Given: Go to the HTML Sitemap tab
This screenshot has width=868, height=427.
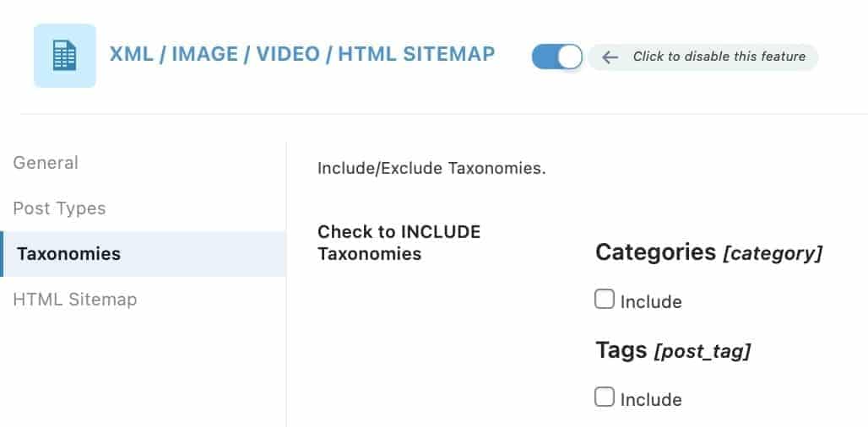Looking at the screenshot, I should point(75,300).
